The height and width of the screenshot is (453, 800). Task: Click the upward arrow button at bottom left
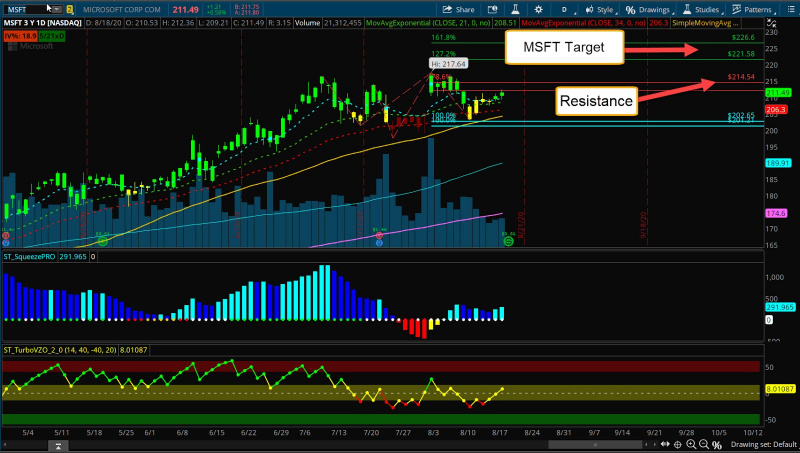click(58, 446)
